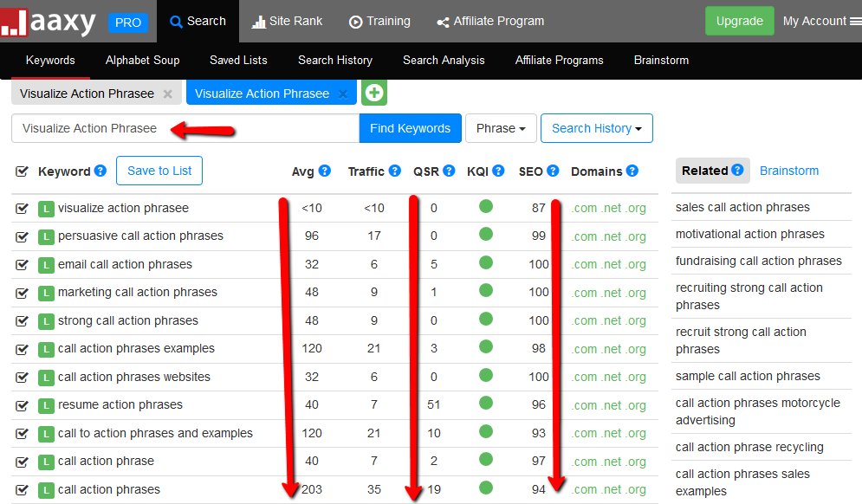Image resolution: width=862 pixels, height=504 pixels.
Task: Close the gray Visualize Action Phrasee tab
Action: 168,94
